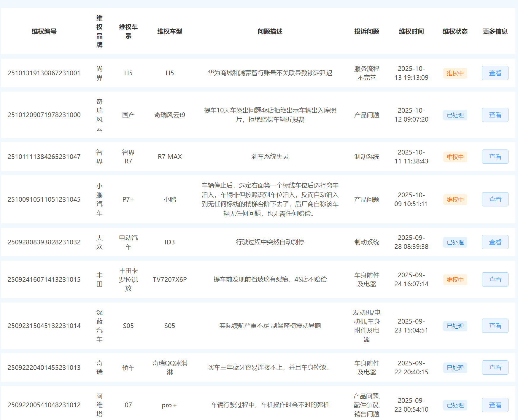Click 查看 for the 丰田 TV7207X6P row

pyautogui.click(x=495, y=279)
